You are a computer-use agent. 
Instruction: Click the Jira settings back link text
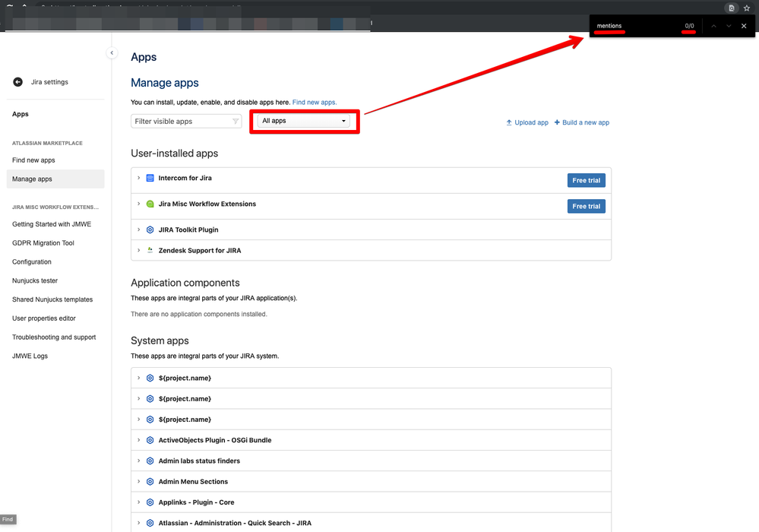[49, 82]
